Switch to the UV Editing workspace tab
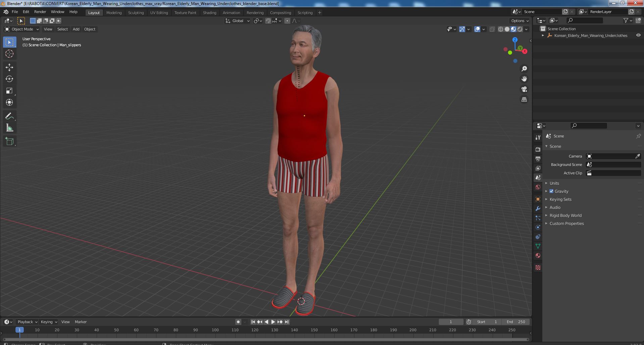Screen dimensions: 644x345 pos(159,13)
